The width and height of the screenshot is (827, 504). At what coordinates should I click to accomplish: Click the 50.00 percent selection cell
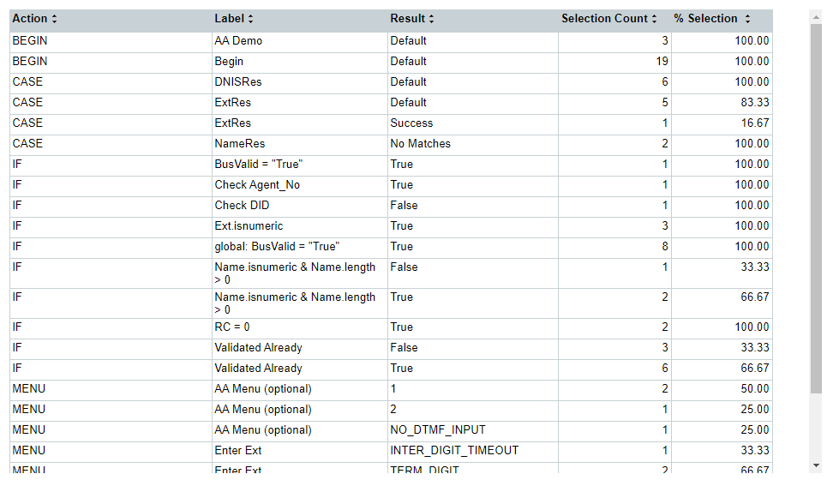(x=722, y=389)
